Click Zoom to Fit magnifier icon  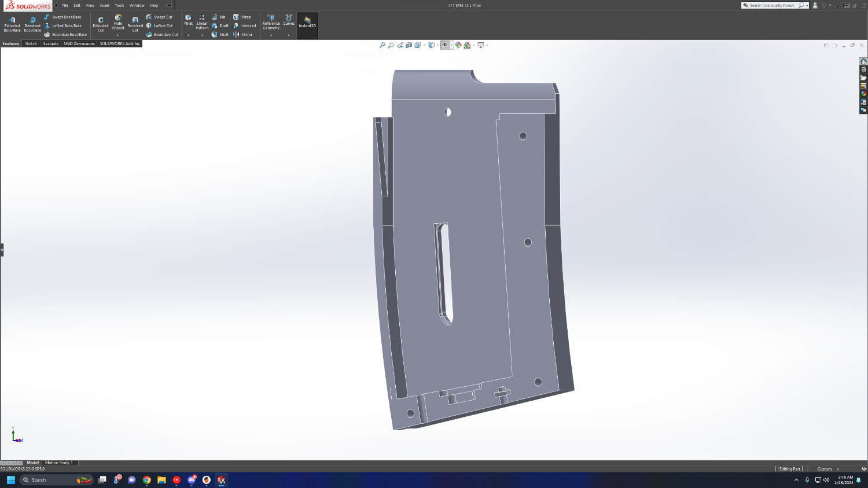point(382,45)
